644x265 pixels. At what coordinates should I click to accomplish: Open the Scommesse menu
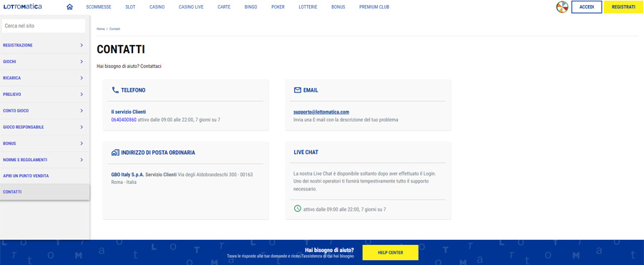click(99, 7)
